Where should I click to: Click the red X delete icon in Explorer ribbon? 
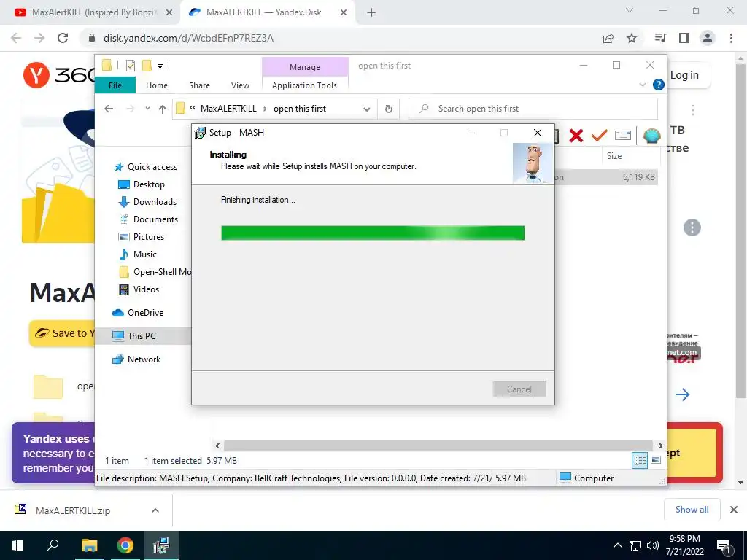pos(576,136)
